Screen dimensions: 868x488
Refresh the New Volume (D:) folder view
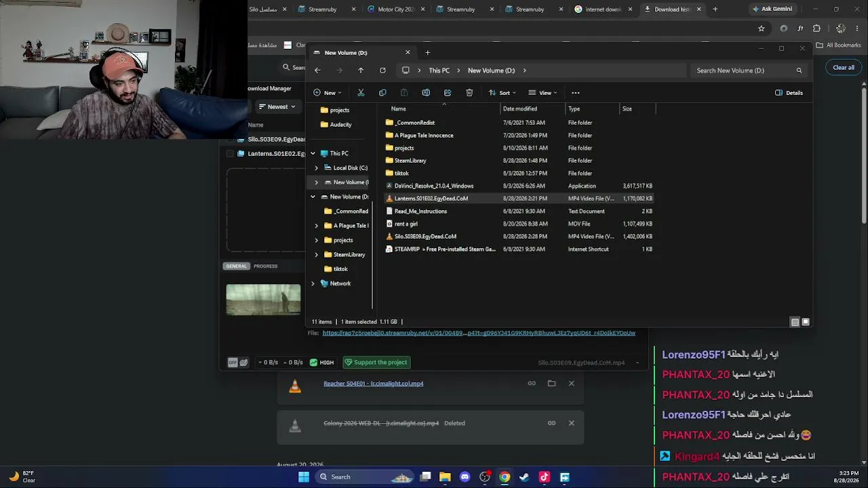click(x=382, y=70)
